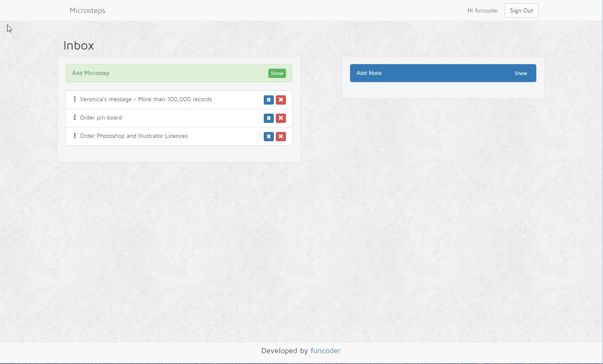The width and height of the screenshot is (603, 364).
Task: Open the Microsteps home link
Action: pyautogui.click(x=88, y=11)
